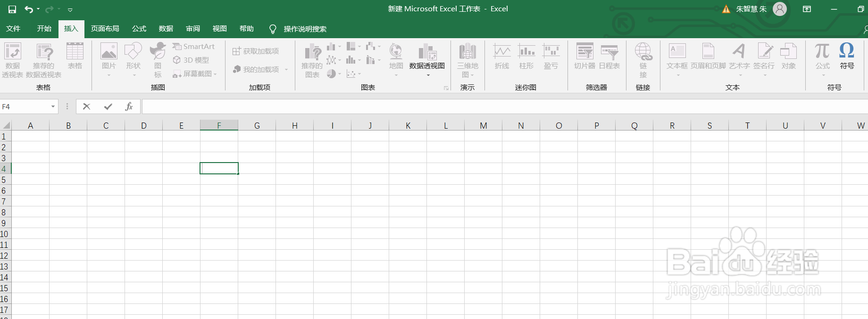This screenshot has width=868, height=319.
Task: Open column or bar chart dropdown
Action: [x=334, y=47]
